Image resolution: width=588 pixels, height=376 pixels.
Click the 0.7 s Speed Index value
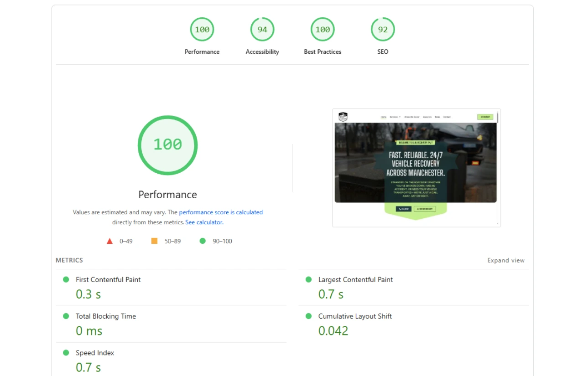pos(88,367)
